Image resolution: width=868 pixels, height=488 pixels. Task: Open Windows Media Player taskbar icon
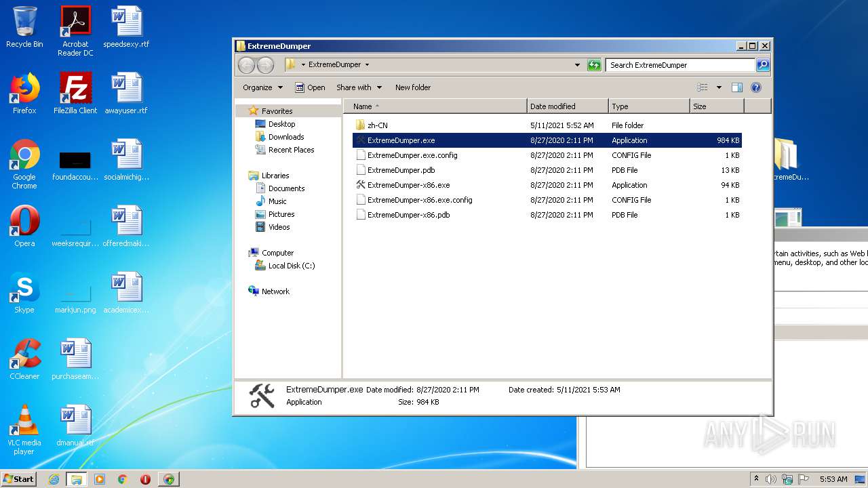(x=100, y=479)
